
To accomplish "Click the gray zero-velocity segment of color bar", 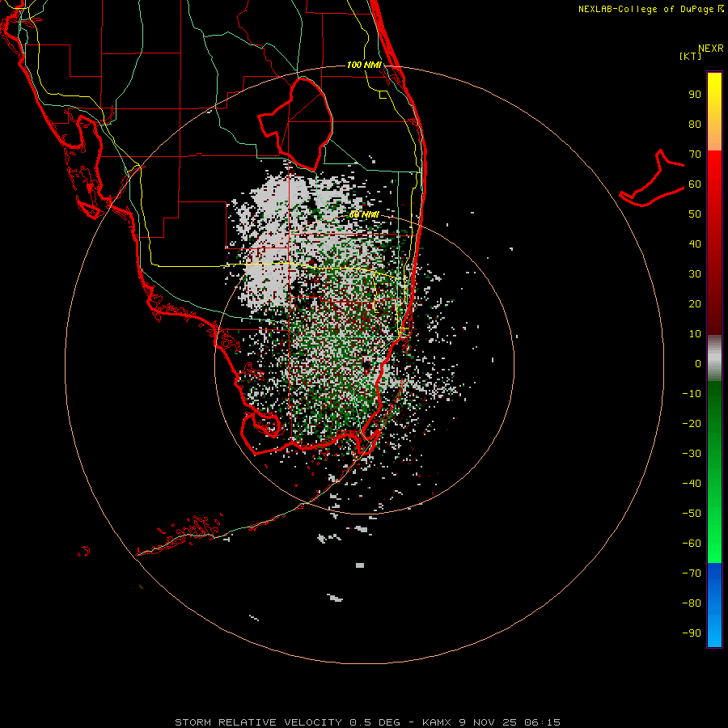I will (714, 358).
